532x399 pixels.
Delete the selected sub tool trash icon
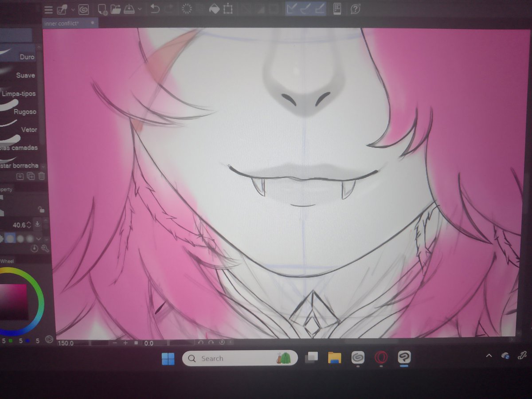pos(41,176)
